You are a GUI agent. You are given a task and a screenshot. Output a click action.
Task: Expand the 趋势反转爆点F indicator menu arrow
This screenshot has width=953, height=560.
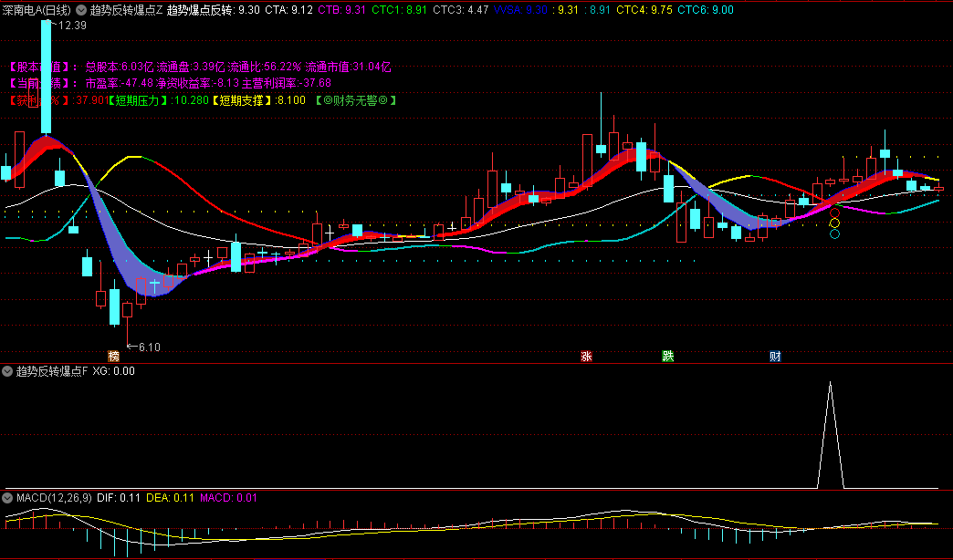[7, 371]
